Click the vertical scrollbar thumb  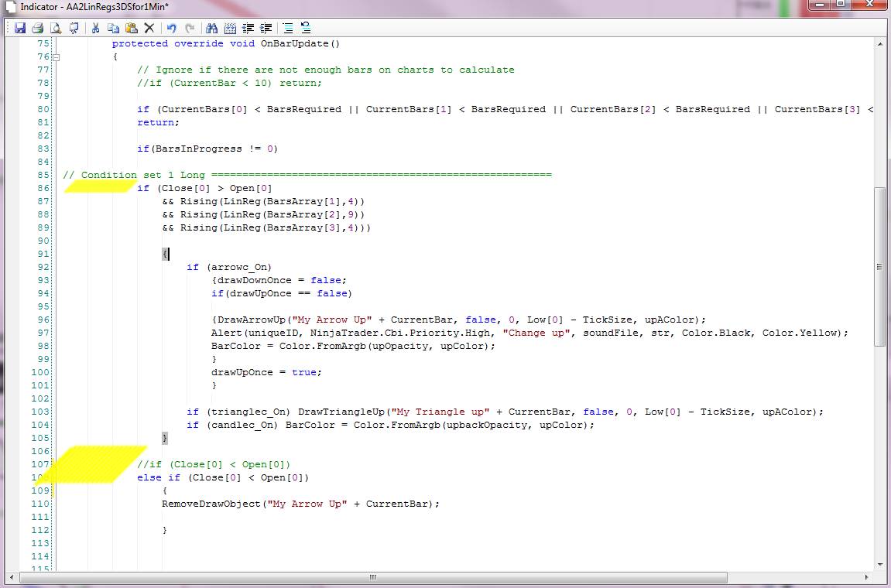(880, 267)
